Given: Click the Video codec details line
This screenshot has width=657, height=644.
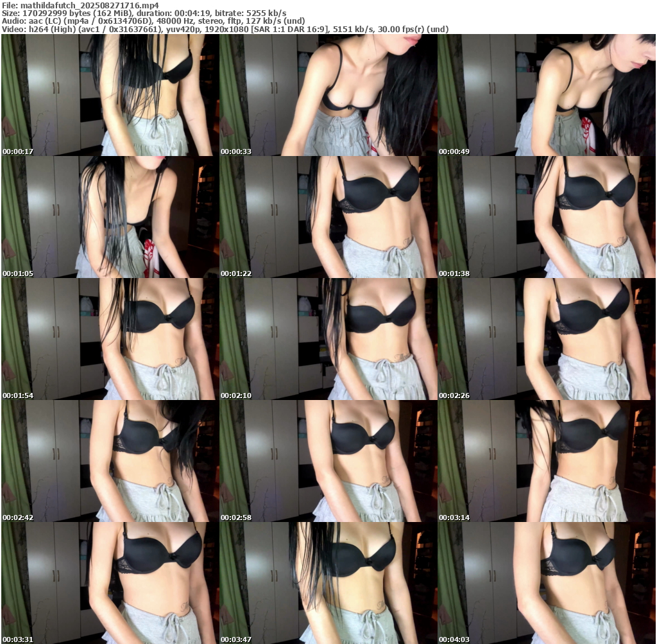Looking at the screenshot, I should click(225, 30).
